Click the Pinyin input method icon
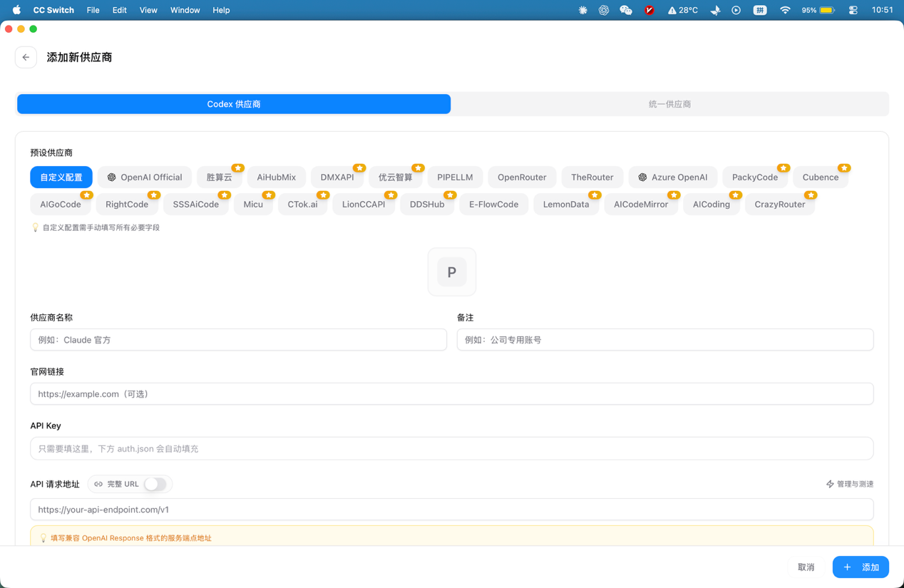The image size is (904, 588). coord(760,10)
